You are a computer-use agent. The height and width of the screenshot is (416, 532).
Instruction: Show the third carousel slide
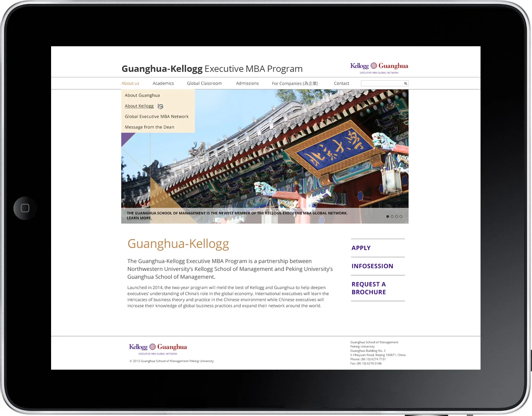(x=397, y=217)
